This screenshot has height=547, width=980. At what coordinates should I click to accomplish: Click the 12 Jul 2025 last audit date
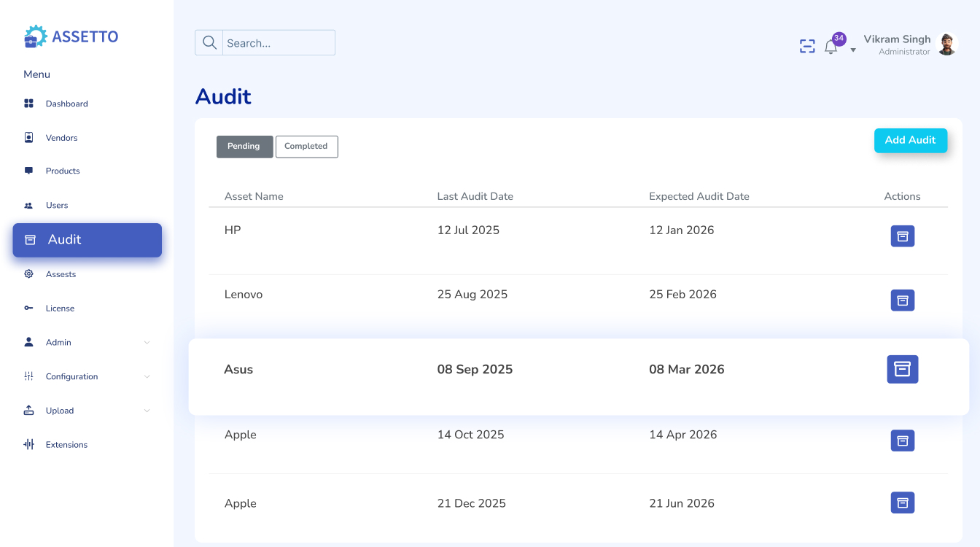(468, 230)
